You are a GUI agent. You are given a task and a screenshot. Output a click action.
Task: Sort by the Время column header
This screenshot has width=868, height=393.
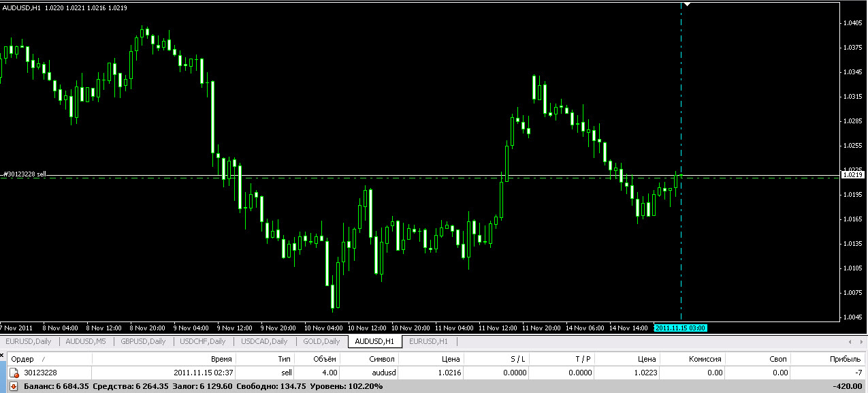[x=164, y=358]
